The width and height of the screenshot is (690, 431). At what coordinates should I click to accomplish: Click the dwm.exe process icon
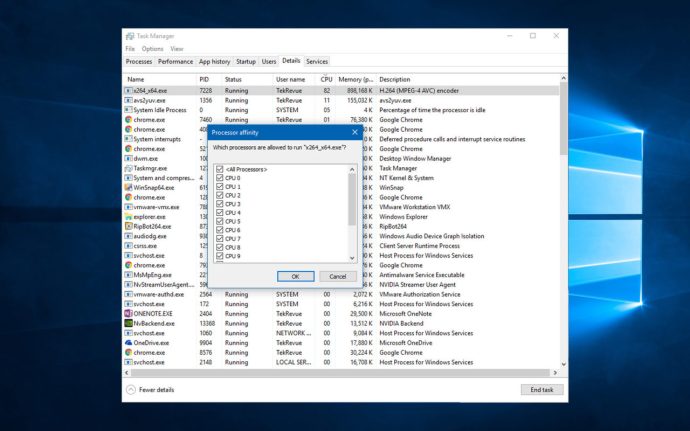pos(128,158)
